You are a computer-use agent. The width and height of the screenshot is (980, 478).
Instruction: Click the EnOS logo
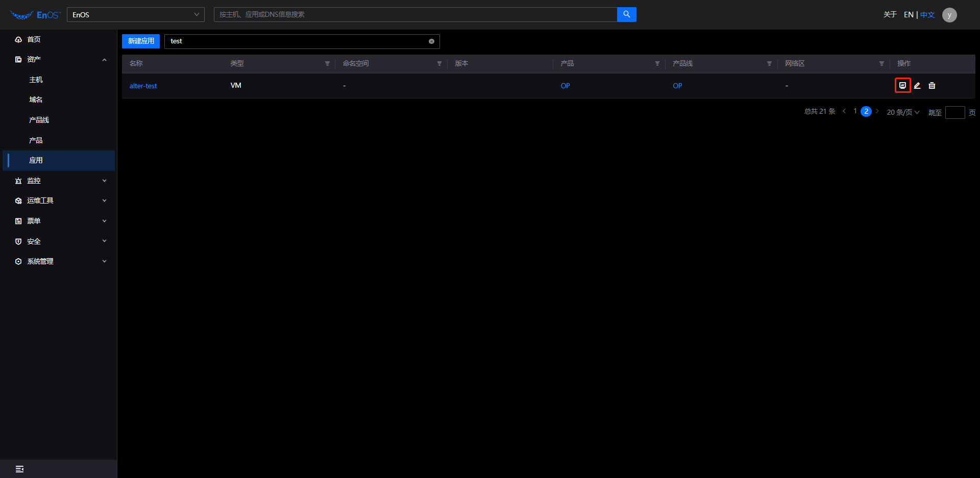point(35,15)
